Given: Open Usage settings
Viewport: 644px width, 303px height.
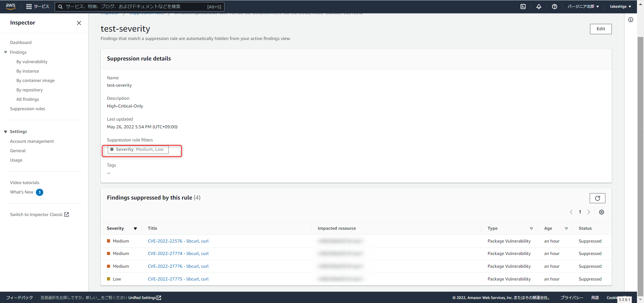Looking at the screenshot, I should [16, 160].
